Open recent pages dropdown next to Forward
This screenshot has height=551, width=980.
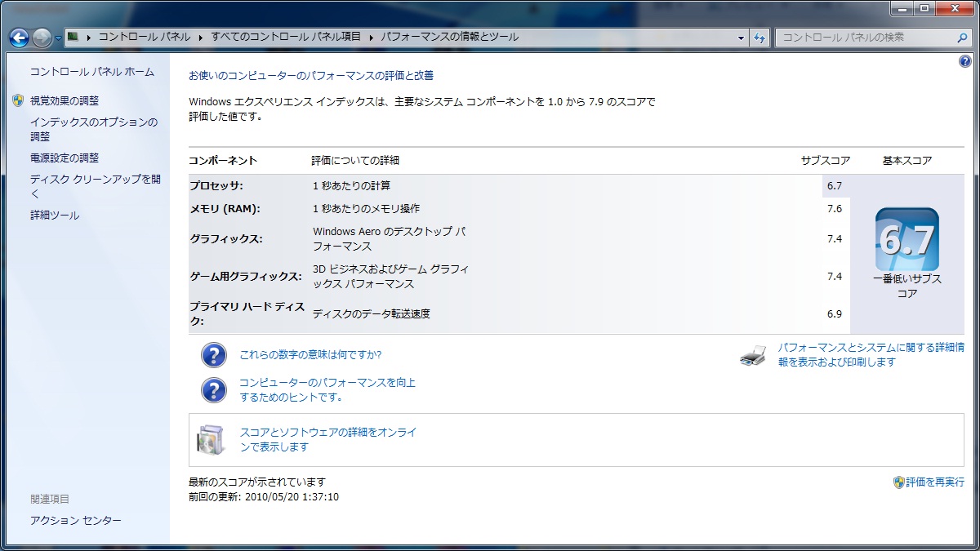58,38
